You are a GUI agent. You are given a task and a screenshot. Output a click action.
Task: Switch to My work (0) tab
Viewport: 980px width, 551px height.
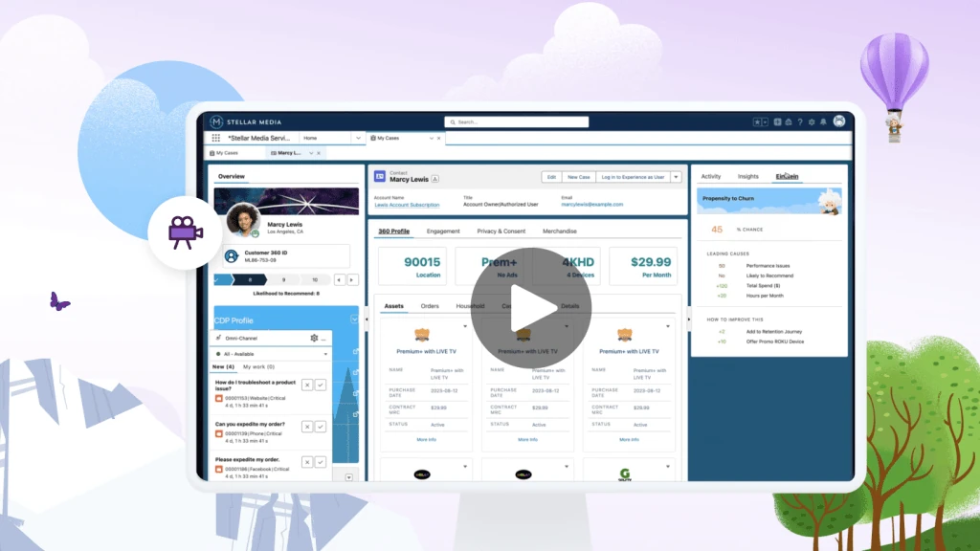click(x=258, y=366)
